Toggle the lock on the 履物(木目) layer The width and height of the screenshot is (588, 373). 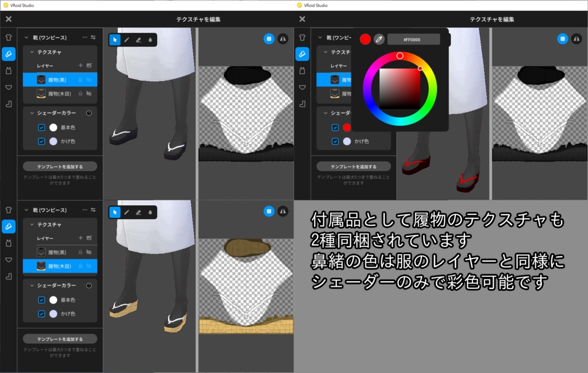tap(80, 93)
